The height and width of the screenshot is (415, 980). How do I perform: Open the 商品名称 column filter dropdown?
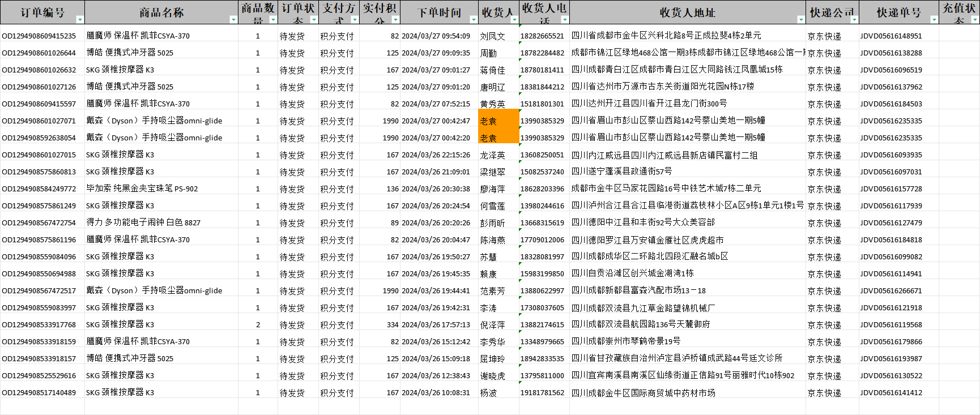point(233,20)
